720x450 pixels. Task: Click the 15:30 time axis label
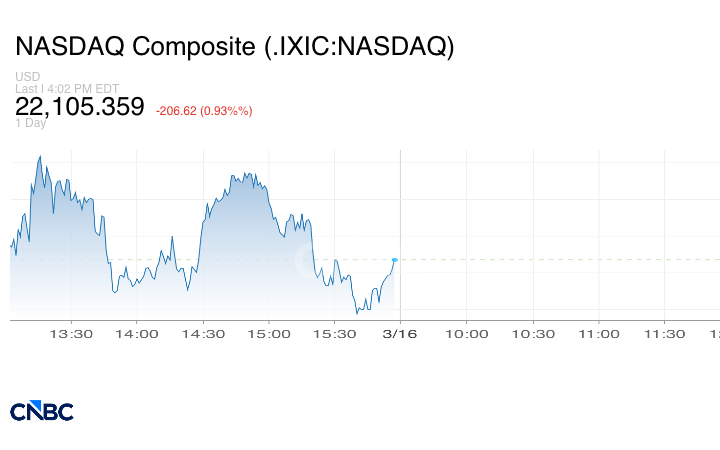(x=335, y=334)
